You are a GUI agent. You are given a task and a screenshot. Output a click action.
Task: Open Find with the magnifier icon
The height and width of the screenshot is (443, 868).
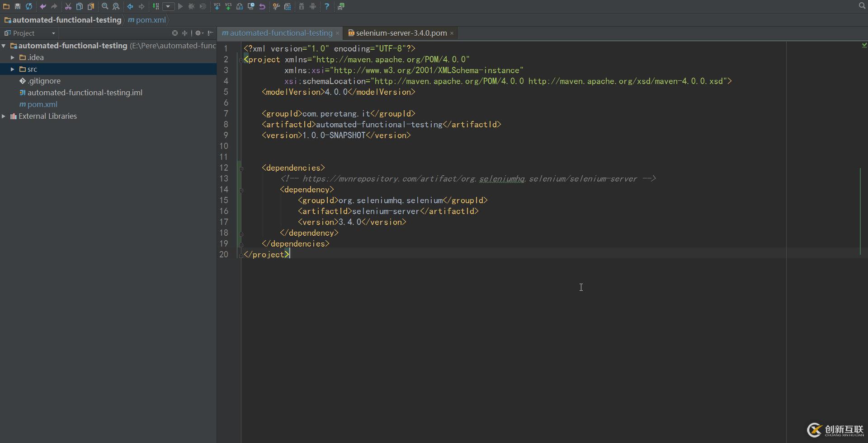pyautogui.click(x=105, y=6)
